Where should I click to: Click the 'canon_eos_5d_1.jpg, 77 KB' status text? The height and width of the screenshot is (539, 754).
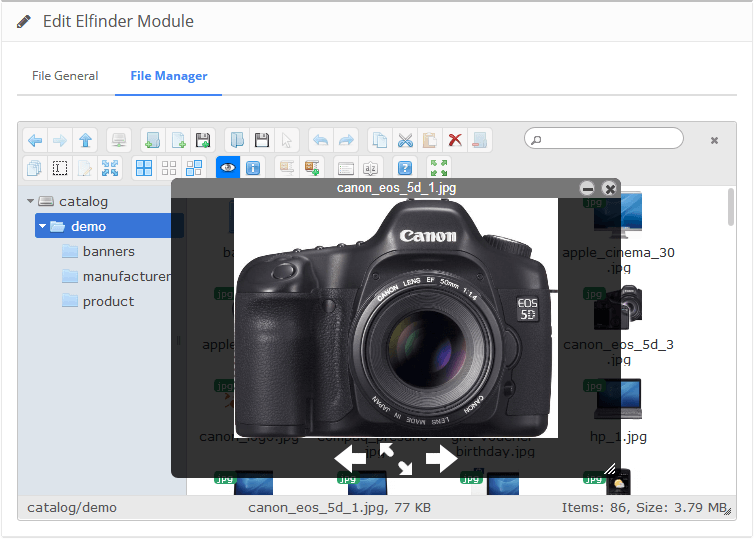tap(339, 508)
